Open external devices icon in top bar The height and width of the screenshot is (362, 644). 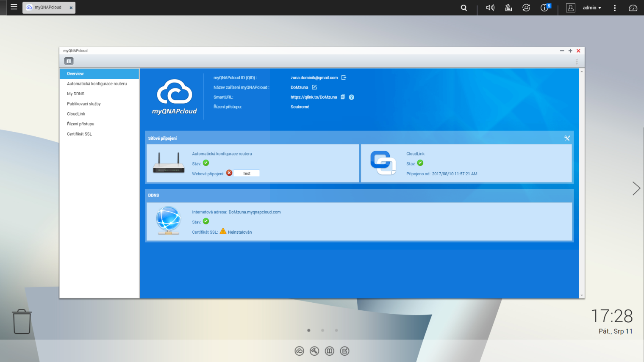pyautogui.click(x=526, y=8)
